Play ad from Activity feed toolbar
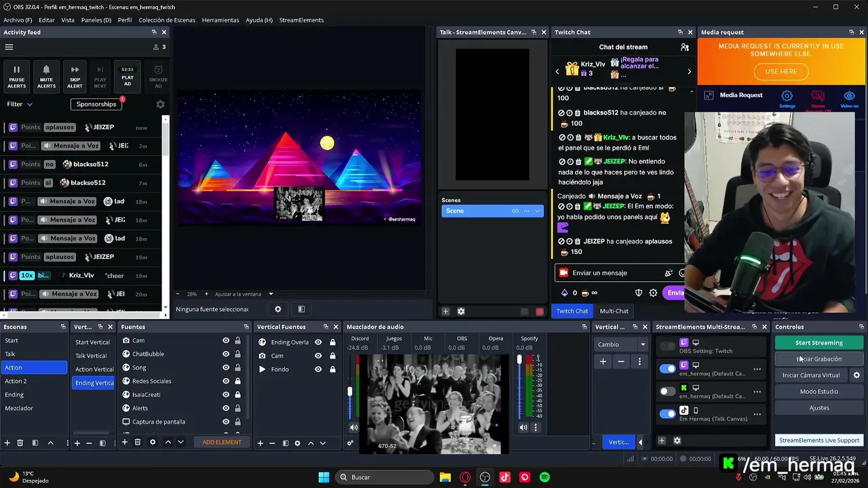Viewport: 868px width, 488px height. (127, 77)
